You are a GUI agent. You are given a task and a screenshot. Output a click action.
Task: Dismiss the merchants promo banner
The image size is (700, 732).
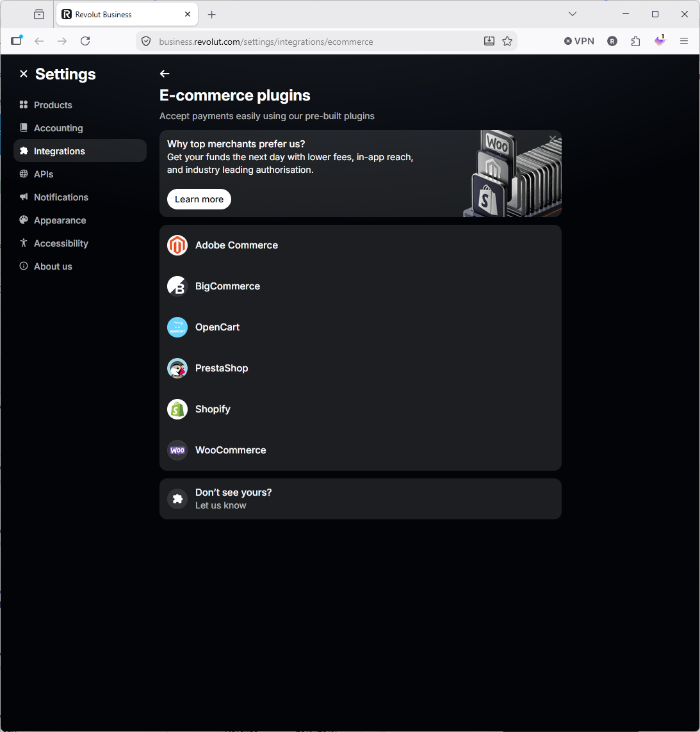tap(553, 138)
